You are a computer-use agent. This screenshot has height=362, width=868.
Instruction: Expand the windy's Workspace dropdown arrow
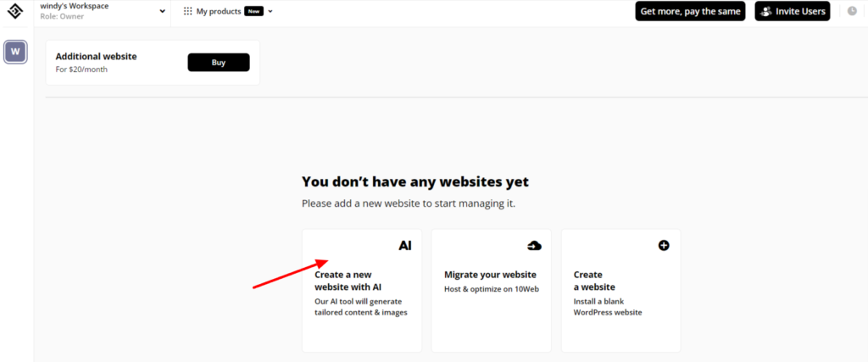pyautogui.click(x=162, y=11)
